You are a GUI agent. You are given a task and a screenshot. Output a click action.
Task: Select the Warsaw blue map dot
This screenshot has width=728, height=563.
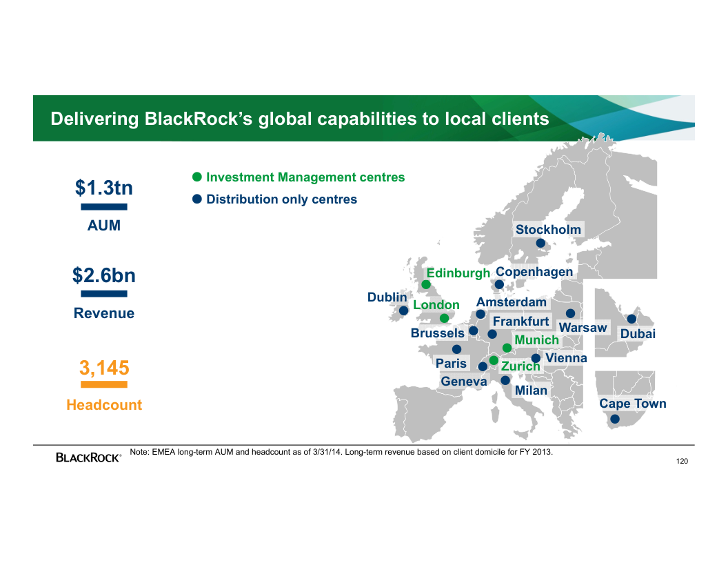coord(570,313)
